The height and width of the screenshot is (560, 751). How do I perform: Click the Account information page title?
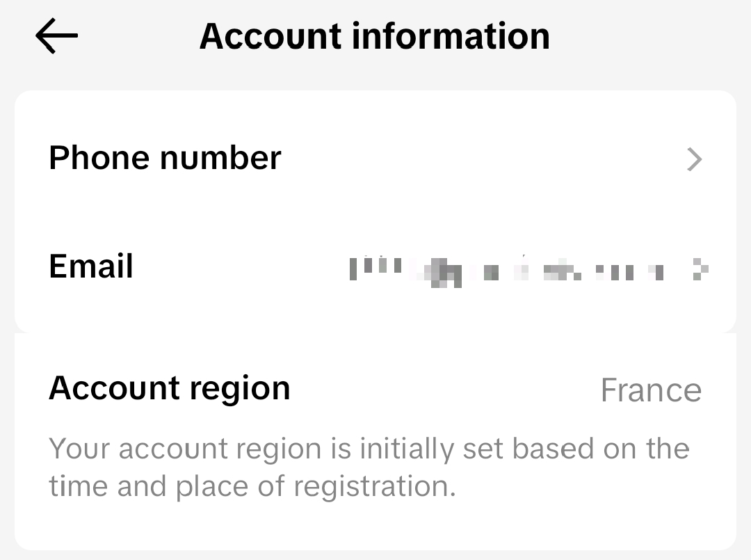(x=374, y=36)
